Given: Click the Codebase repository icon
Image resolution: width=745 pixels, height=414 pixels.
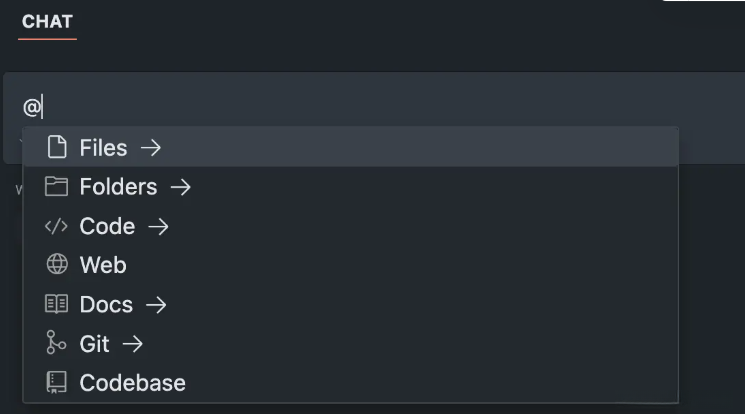Looking at the screenshot, I should (57, 382).
